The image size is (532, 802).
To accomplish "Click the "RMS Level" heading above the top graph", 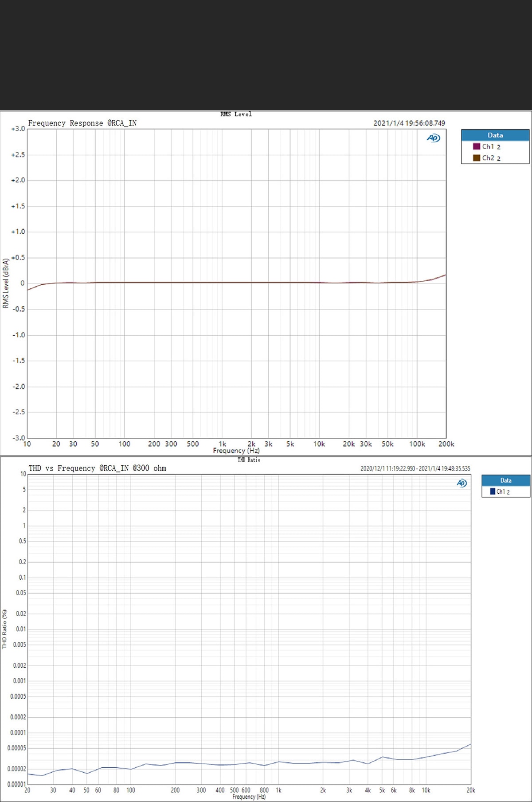I will (236, 114).
